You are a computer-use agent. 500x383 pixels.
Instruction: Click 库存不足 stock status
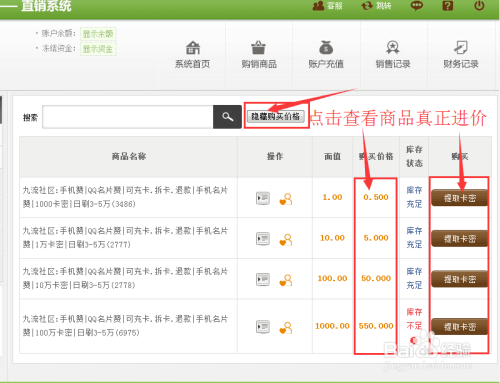point(414,319)
